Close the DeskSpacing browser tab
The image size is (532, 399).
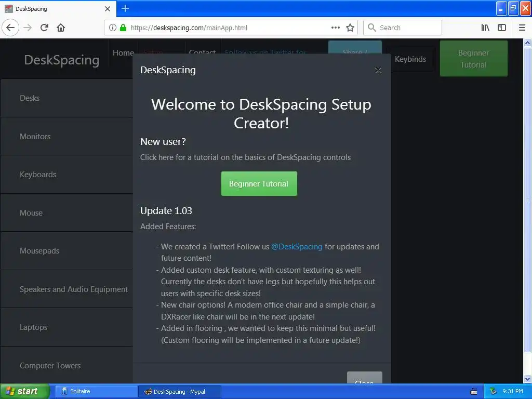click(108, 9)
